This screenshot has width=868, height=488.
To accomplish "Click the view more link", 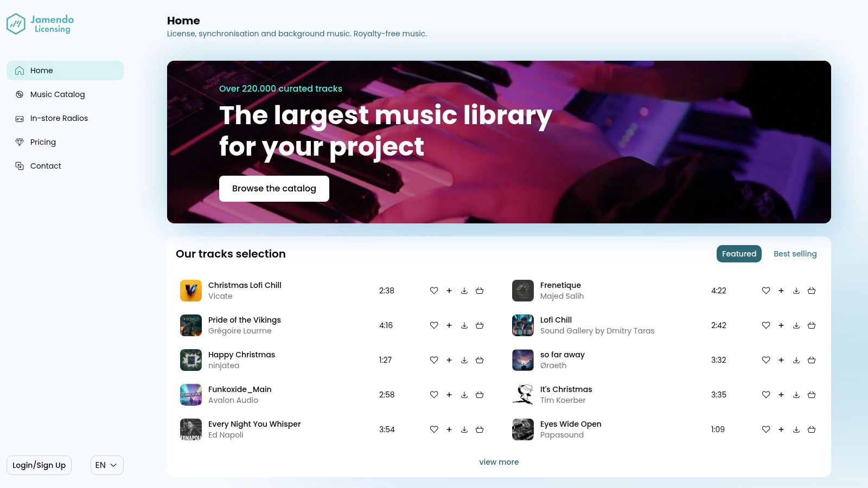I will coord(499,462).
